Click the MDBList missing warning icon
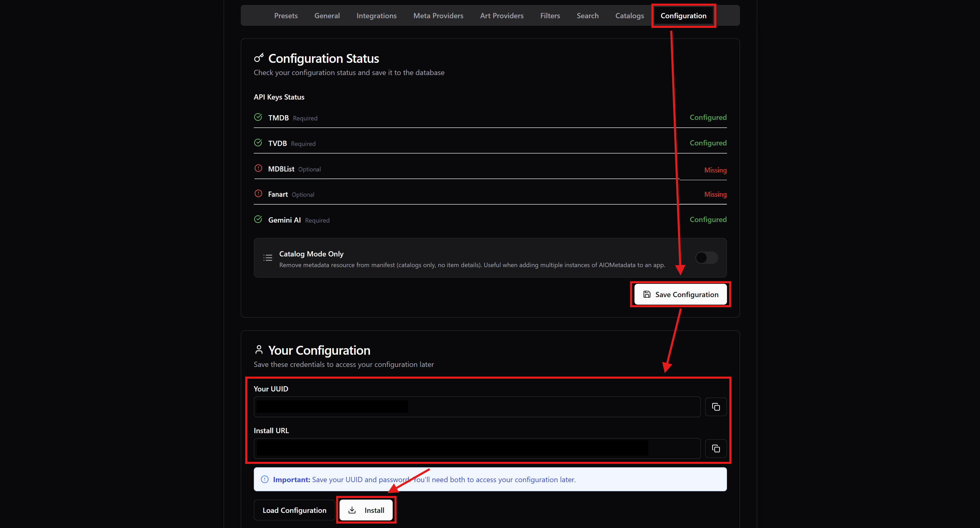The width and height of the screenshot is (980, 528). click(258, 168)
